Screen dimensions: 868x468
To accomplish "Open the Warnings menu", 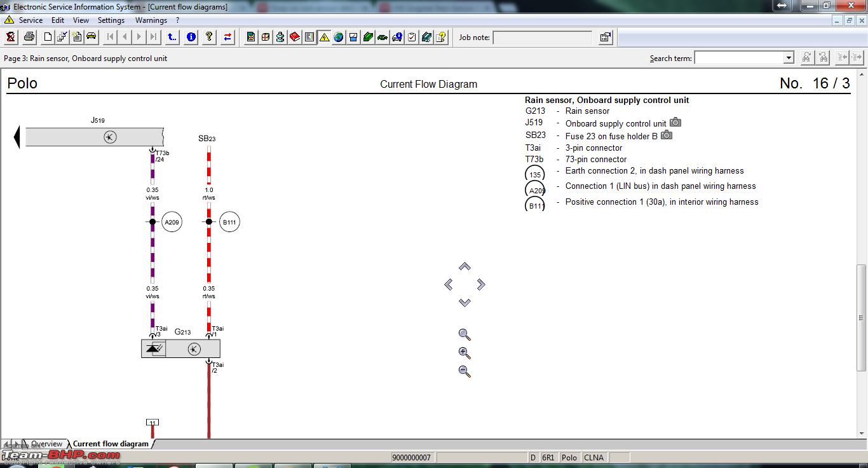I will (151, 20).
